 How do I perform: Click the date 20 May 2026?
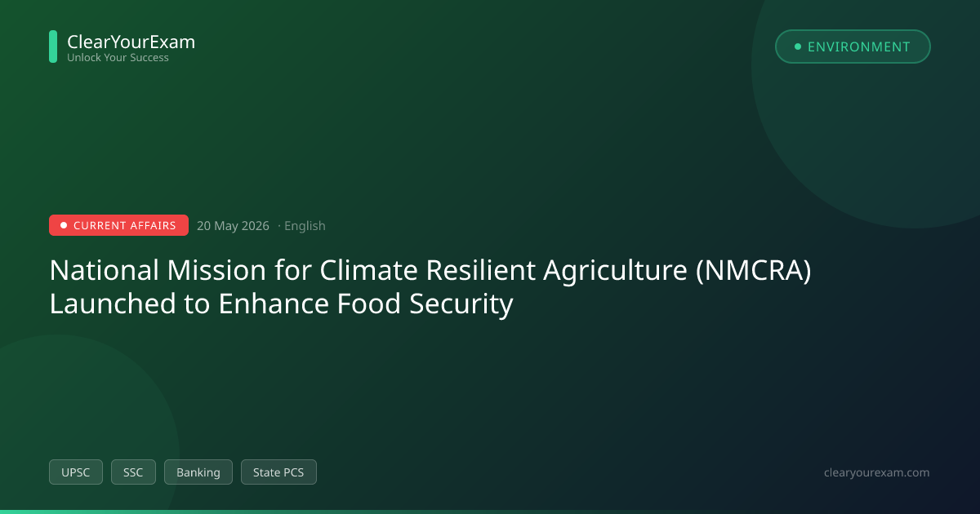[x=233, y=226]
